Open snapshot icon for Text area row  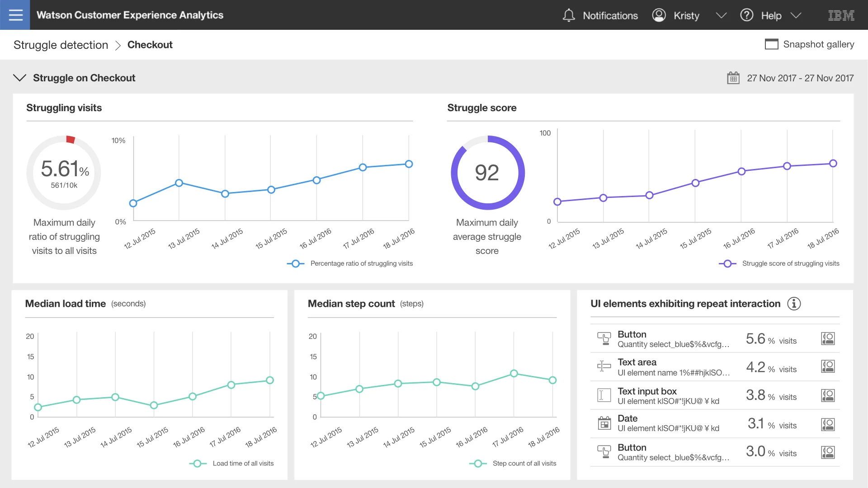tap(828, 366)
